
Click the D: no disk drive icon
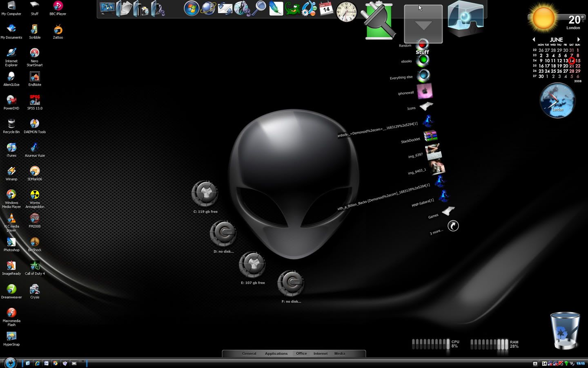(223, 233)
